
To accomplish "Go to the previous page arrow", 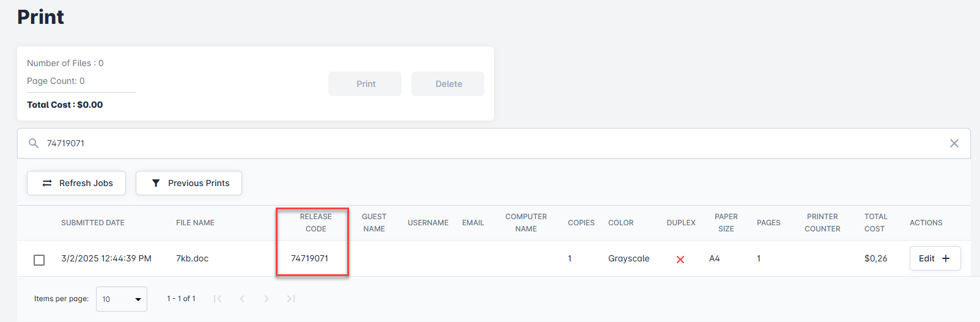I will coord(242,299).
